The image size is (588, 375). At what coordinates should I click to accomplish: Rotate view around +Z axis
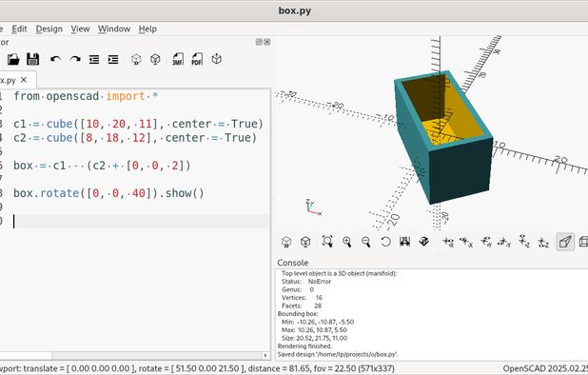click(x=524, y=242)
